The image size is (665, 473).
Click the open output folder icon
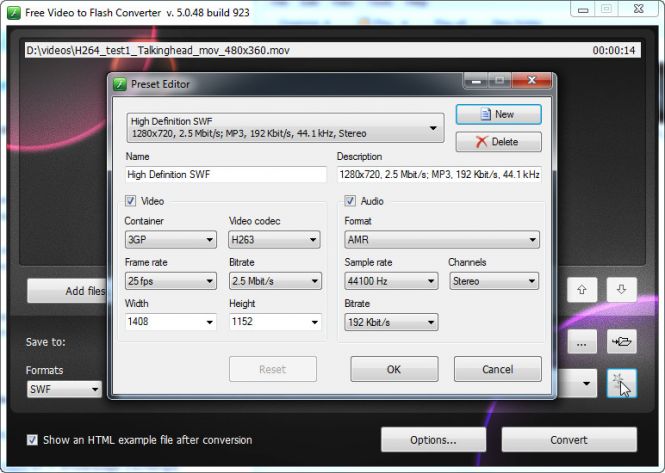tap(620, 342)
